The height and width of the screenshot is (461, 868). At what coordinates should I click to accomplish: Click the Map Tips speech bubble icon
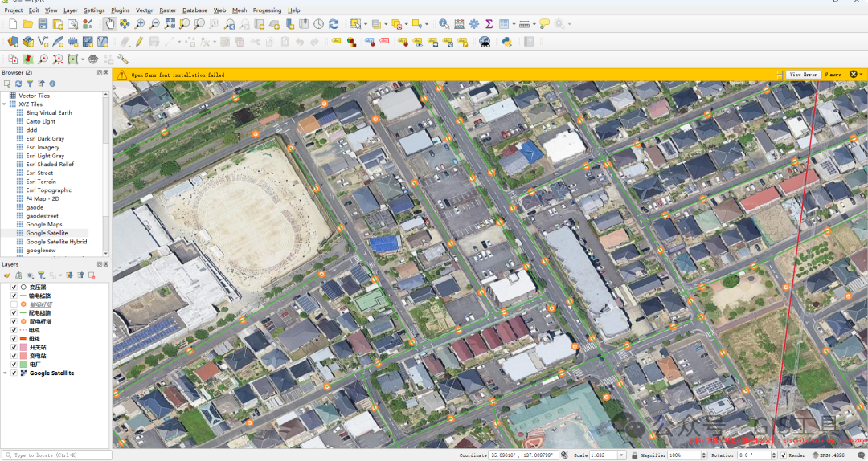(x=545, y=24)
